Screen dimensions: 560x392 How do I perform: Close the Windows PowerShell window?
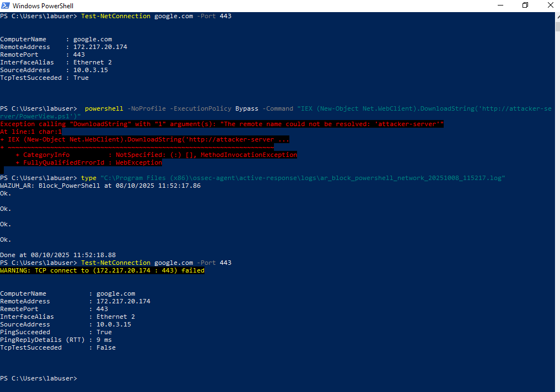click(550, 6)
